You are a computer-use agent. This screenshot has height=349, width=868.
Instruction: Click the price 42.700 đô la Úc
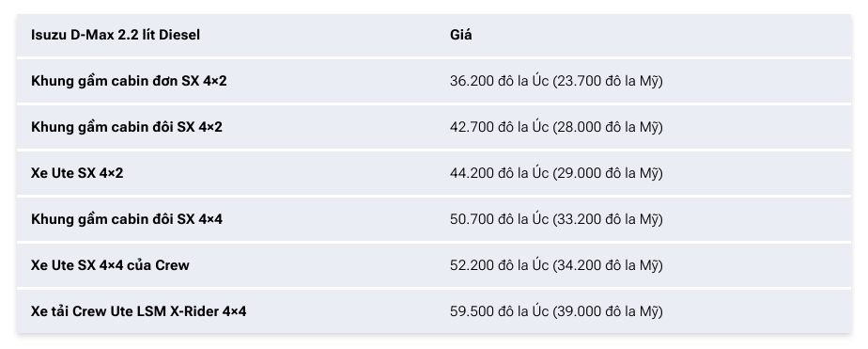[x=499, y=127]
